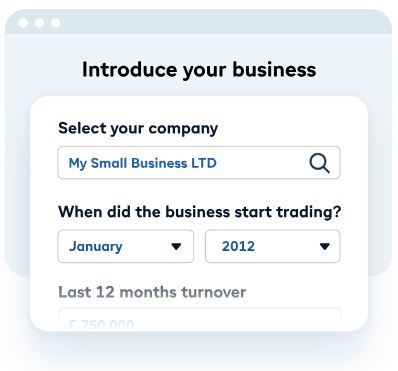Viewport: 398px width, 371px height.
Task: Click empty space inside company search box
Action: point(262,163)
